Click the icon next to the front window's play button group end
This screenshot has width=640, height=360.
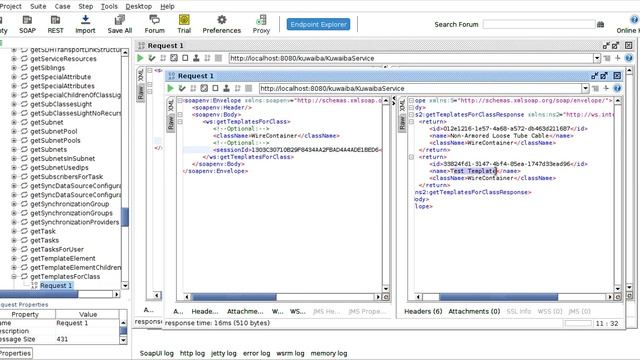pyautogui.click(x=248, y=88)
